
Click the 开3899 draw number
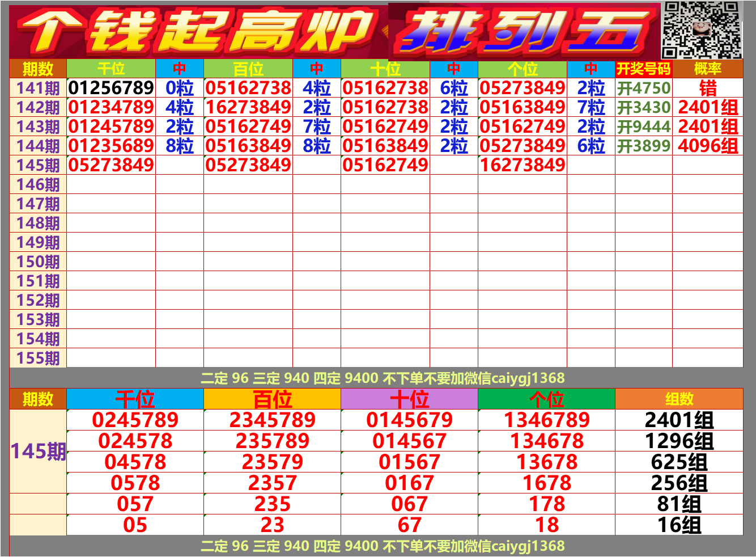coord(644,146)
